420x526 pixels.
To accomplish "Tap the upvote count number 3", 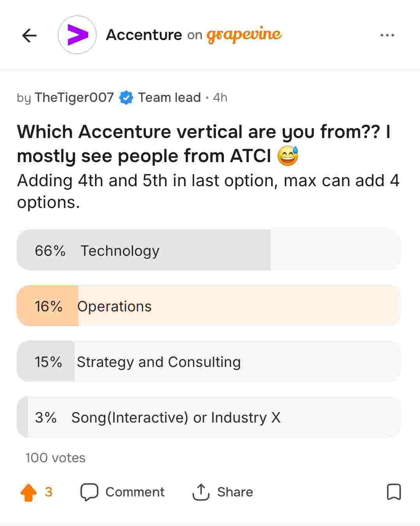I will coord(49,492).
